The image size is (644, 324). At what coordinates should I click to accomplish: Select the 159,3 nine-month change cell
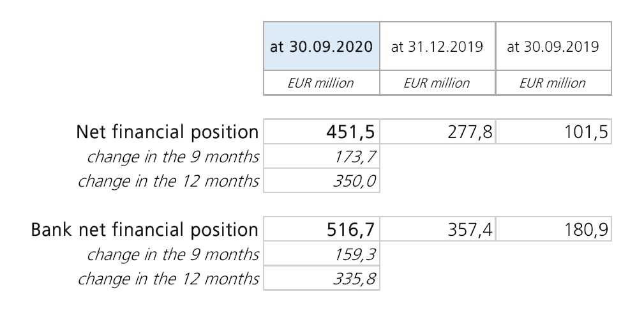pyautogui.click(x=321, y=254)
